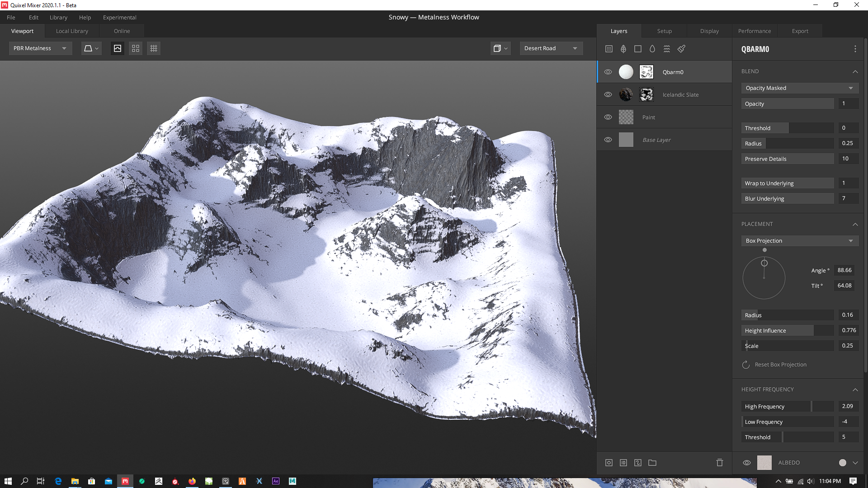Reset Box Projection rotation icon
The height and width of the screenshot is (488, 868).
pos(746,365)
